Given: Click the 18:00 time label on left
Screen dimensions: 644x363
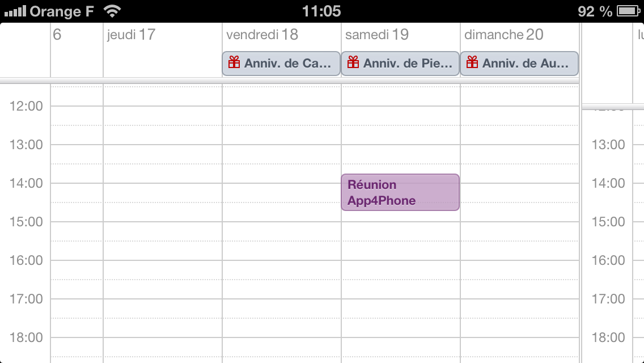Looking at the screenshot, I should [27, 337].
